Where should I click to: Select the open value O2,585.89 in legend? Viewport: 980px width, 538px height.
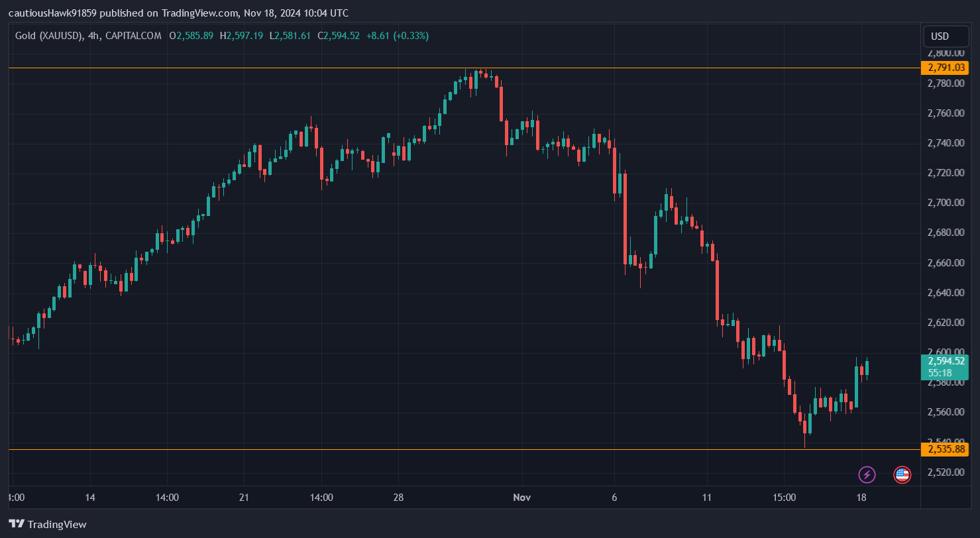(192, 36)
